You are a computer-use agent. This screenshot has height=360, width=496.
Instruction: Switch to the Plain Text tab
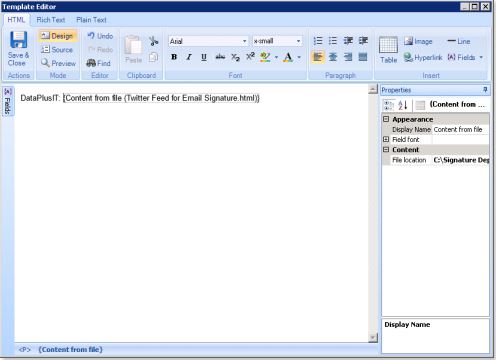pyautogui.click(x=91, y=20)
